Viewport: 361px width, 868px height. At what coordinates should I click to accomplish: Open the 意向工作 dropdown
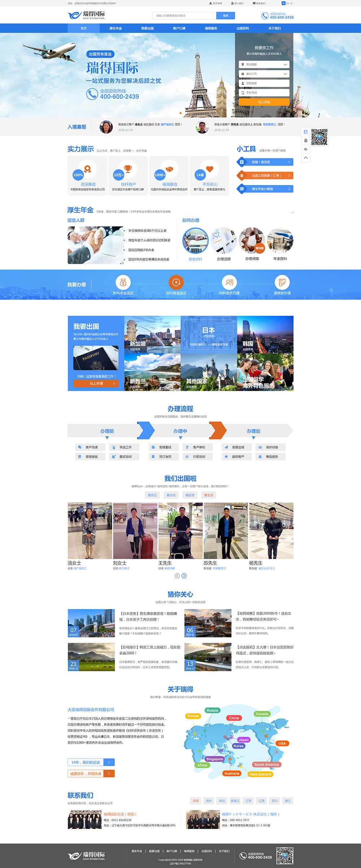264,74
